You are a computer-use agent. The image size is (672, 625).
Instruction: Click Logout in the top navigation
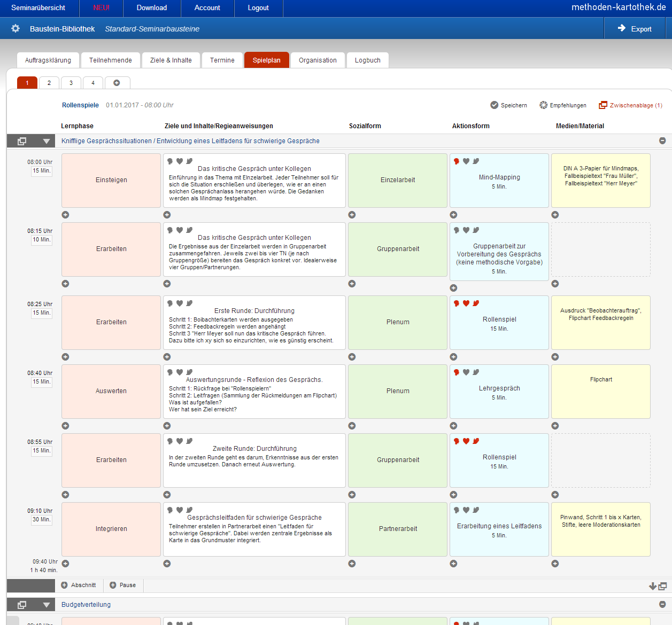258,8
